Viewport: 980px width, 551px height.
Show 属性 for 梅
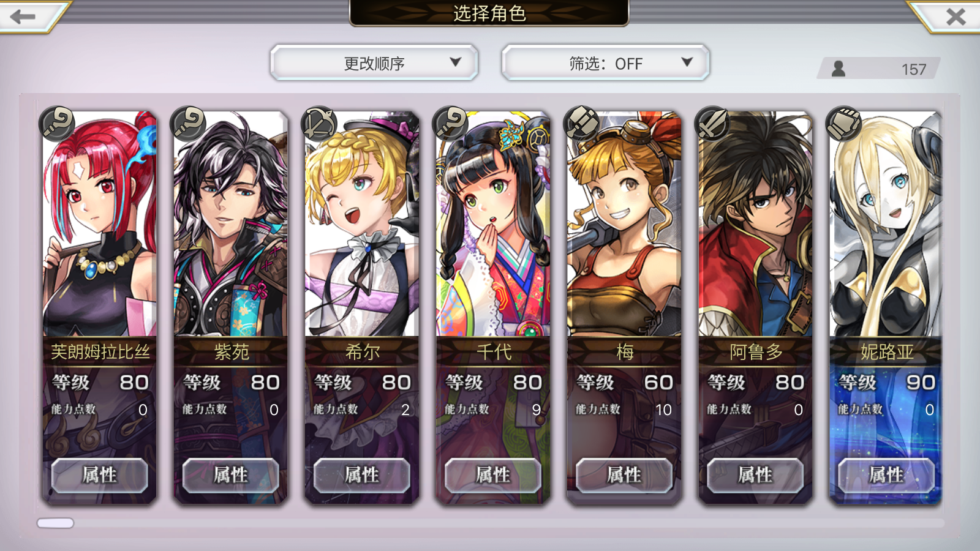(x=624, y=475)
